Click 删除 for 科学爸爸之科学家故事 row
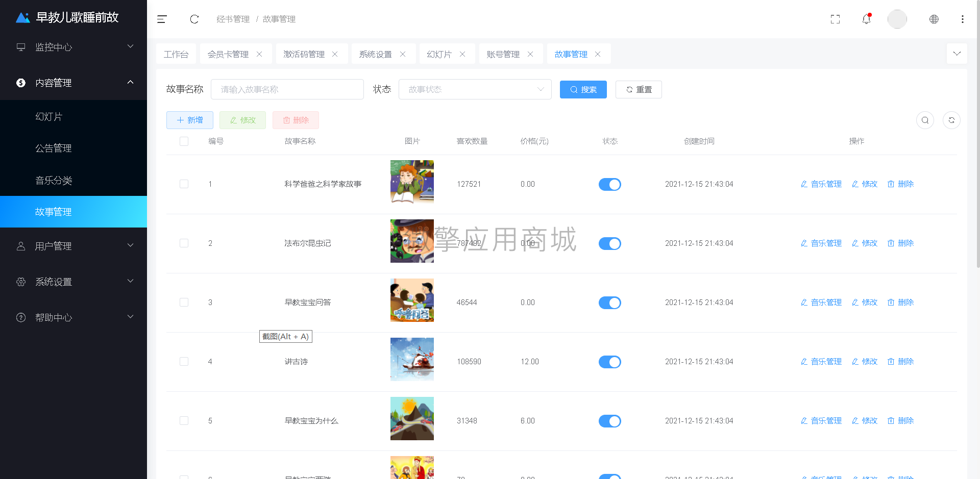Viewport: 980px width, 479px height. pos(900,184)
